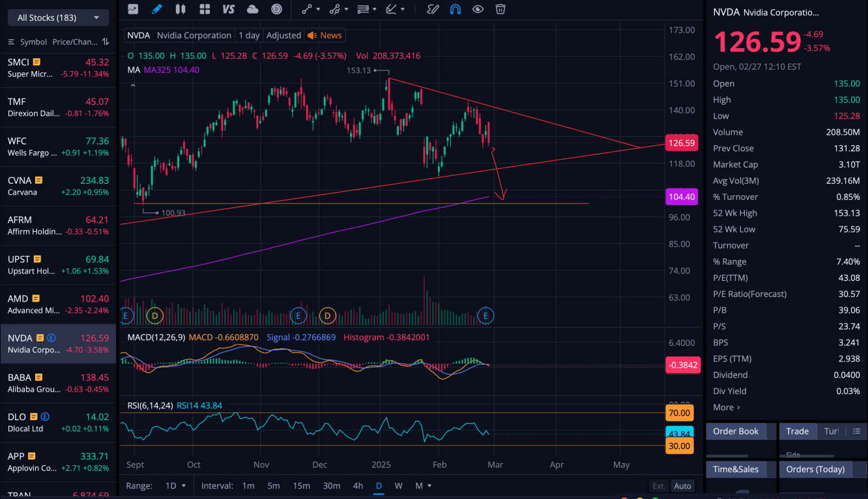Viewport: 868px width, 499px height.
Task: Click the yellow badge next to AMD
Action: click(x=37, y=298)
